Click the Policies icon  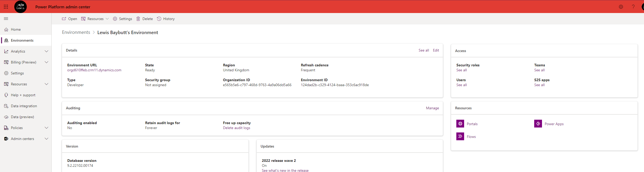pos(6,128)
